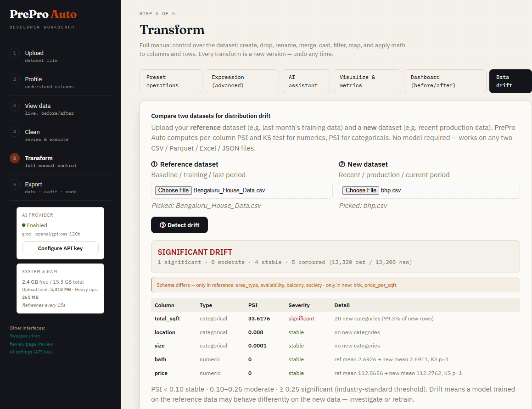This screenshot has width=532, height=409.
Task: Click the Bengaluru_House_Data.csv file name field
Action: (242, 191)
